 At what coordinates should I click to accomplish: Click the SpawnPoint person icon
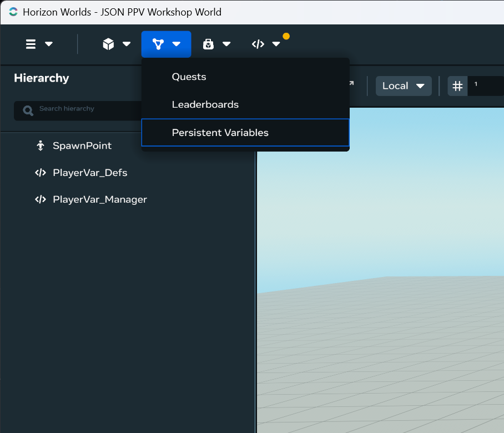40,145
